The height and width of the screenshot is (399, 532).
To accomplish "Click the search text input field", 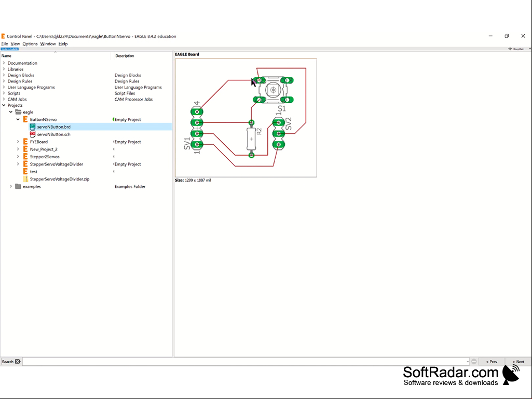I will coord(246,362).
